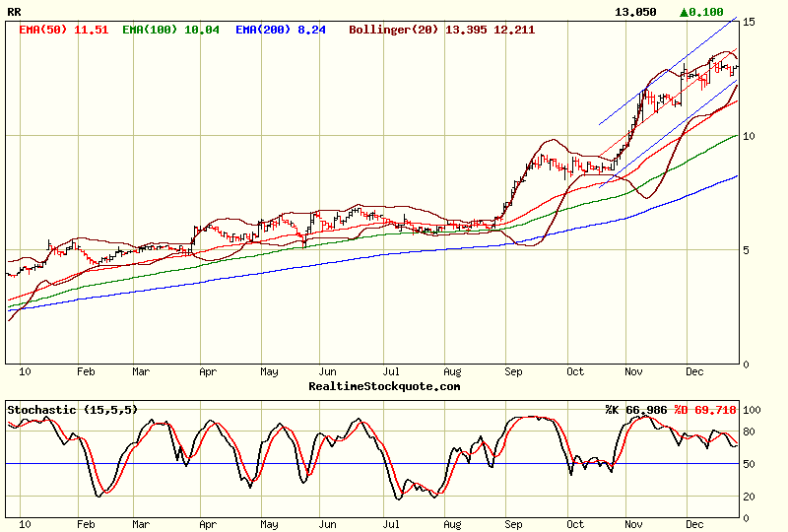Viewport: 788px width, 532px height.
Task: Click the 15 price axis label
Action: coord(749,21)
